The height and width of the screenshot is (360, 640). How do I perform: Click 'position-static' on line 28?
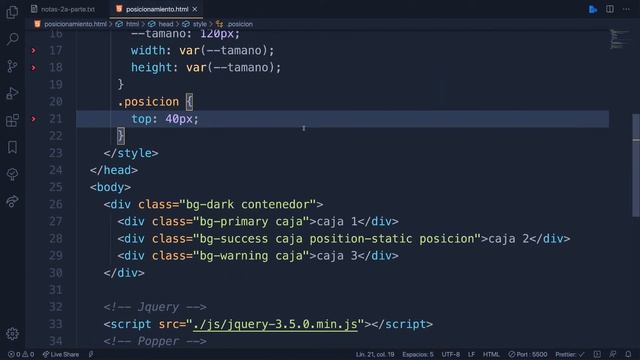[x=361, y=239]
